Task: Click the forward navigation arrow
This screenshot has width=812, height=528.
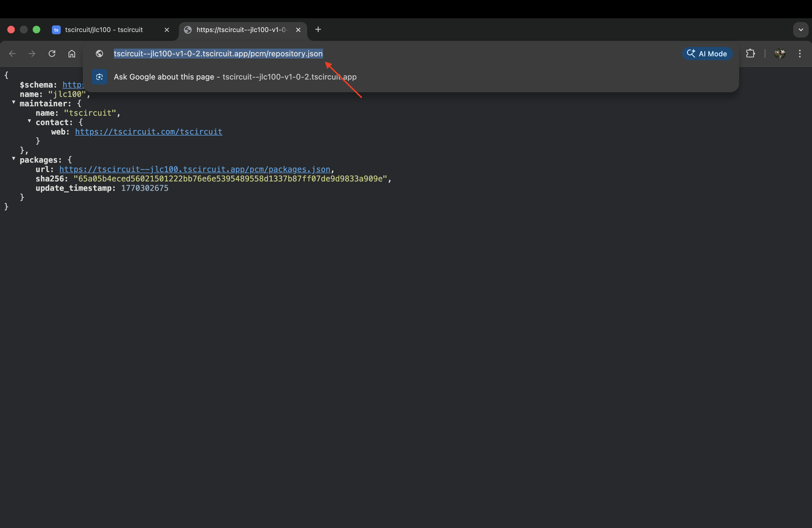Action: point(31,54)
